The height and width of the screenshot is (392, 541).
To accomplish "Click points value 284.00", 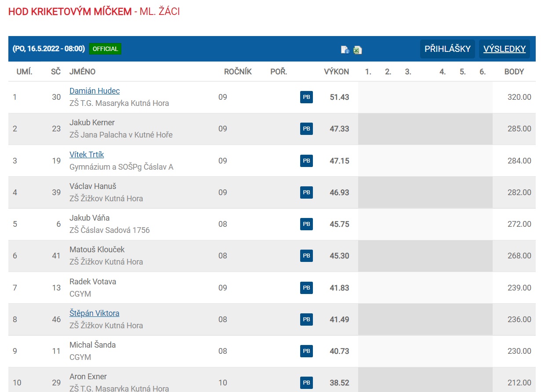I will coord(519,161).
